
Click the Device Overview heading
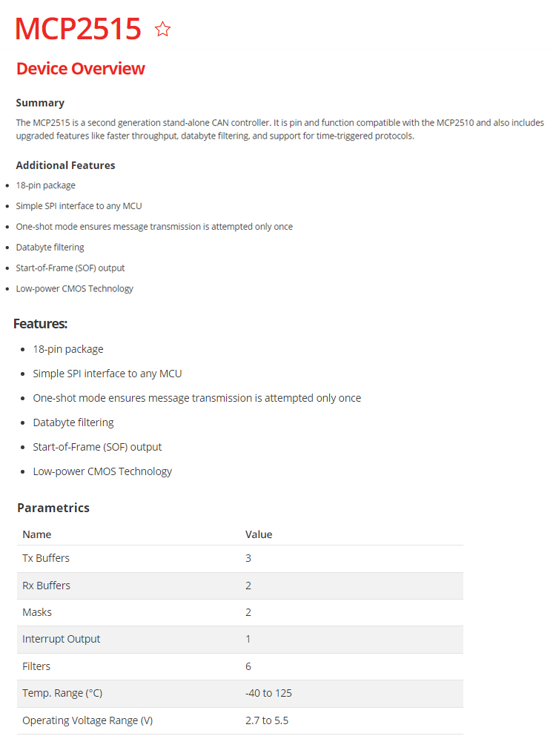click(80, 69)
